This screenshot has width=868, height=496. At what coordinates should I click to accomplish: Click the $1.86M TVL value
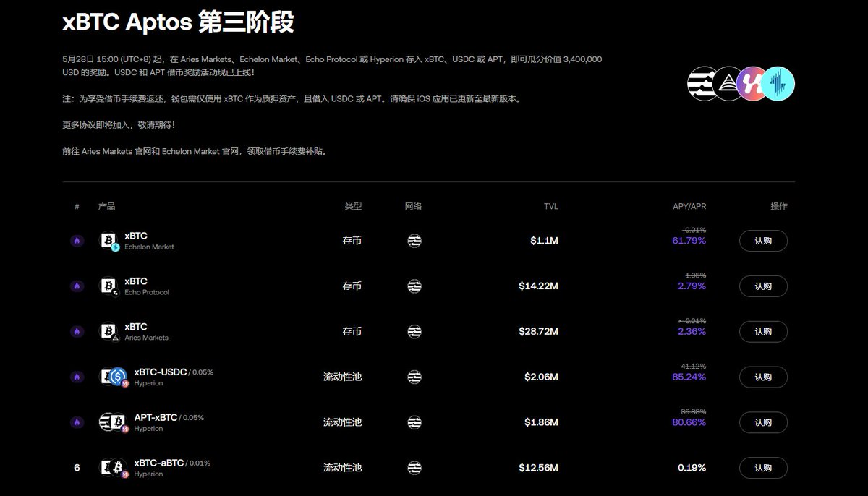tap(541, 422)
